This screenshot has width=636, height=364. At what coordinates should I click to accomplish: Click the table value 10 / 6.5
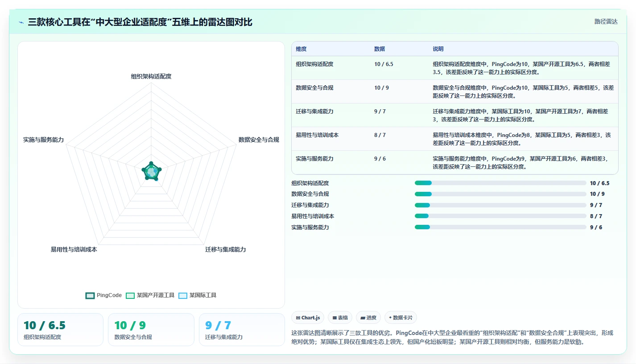[x=384, y=64]
